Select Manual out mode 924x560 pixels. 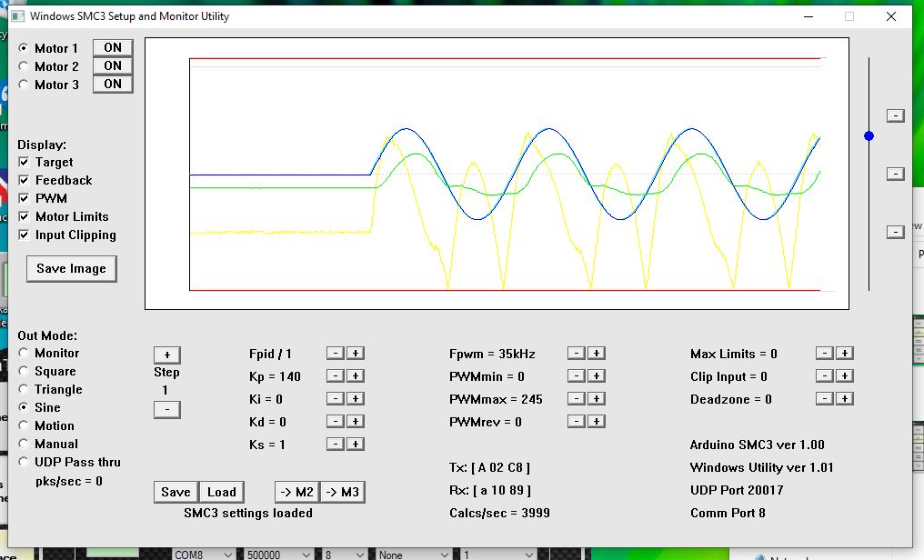tap(24, 444)
